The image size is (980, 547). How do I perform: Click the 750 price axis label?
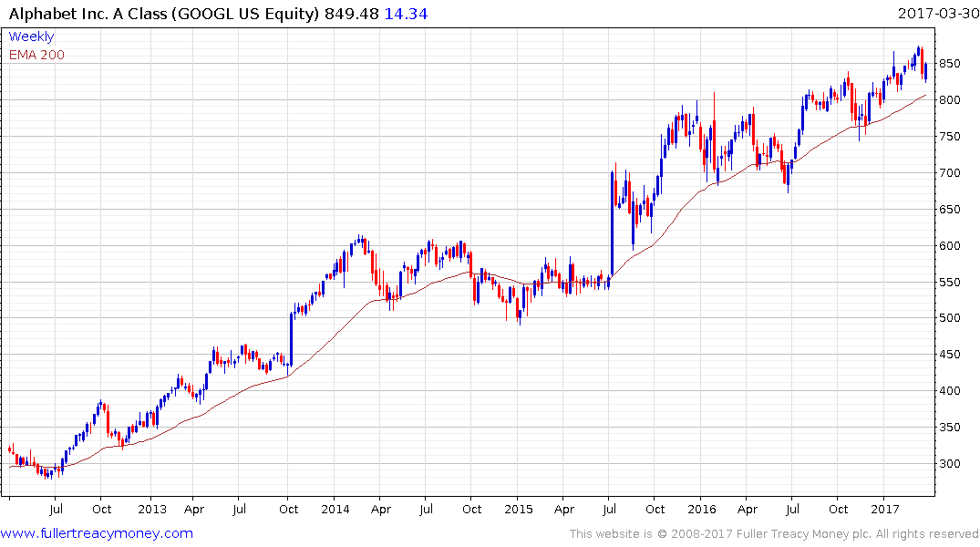coord(950,137)
